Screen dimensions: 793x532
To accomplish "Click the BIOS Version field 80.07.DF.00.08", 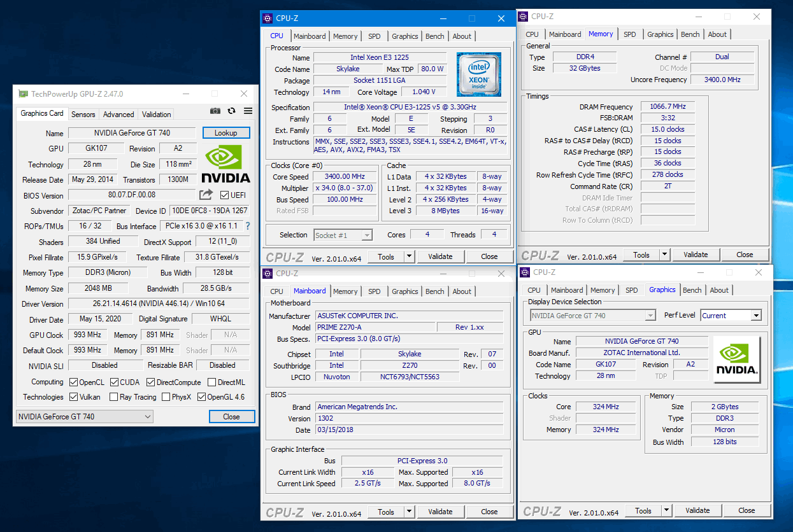I will click(132, 195).
